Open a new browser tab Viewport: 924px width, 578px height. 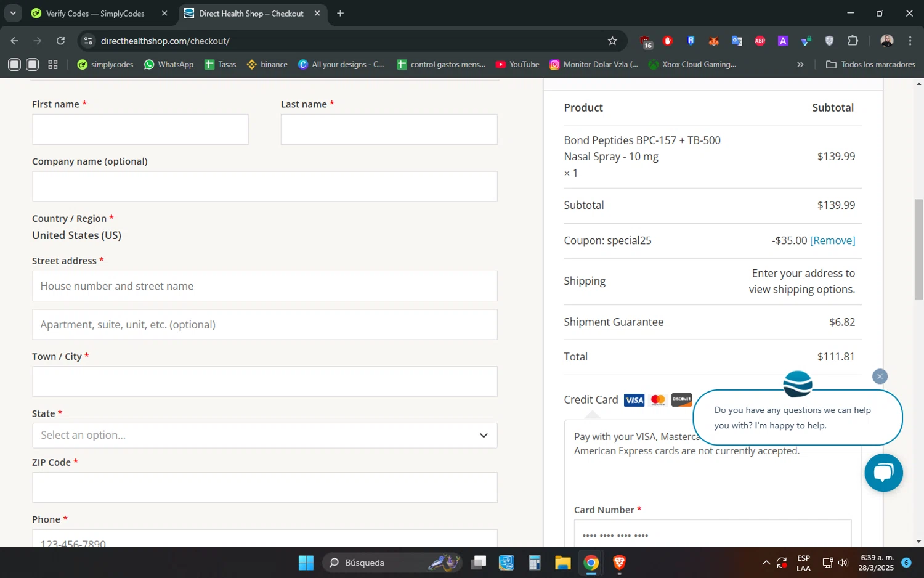(x=340, y=13)
